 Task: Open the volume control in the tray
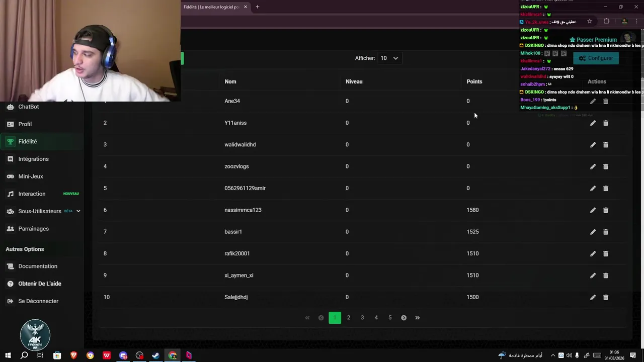(x=569, y=355)
